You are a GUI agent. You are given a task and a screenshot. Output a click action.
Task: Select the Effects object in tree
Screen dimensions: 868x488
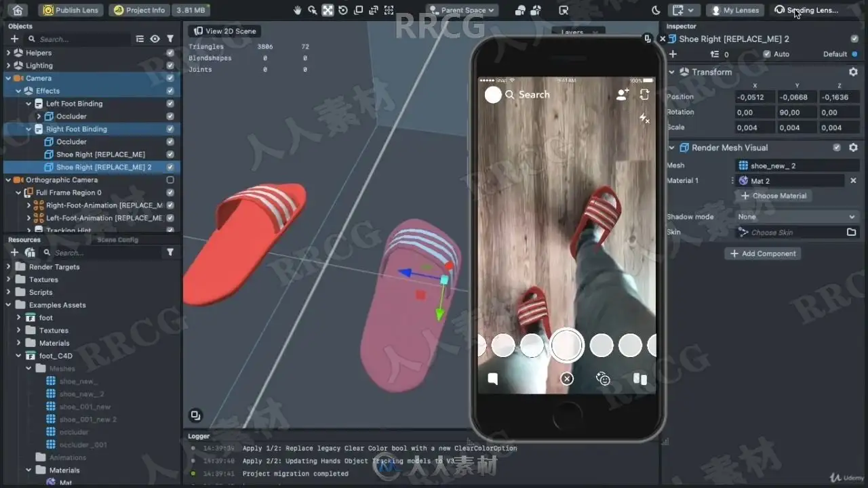47,91
